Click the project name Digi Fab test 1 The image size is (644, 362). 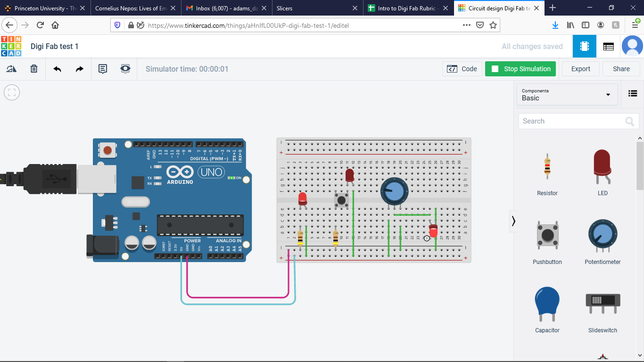55,46
